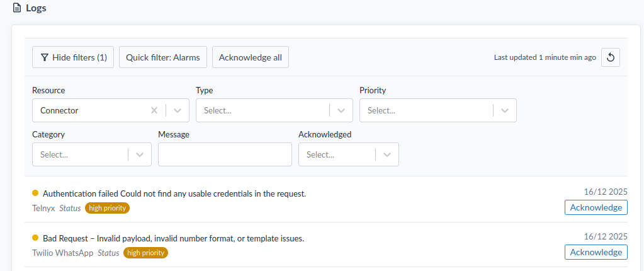Clear the Connector resource filter
Viewport: 644px width, 271px height.
154,110
